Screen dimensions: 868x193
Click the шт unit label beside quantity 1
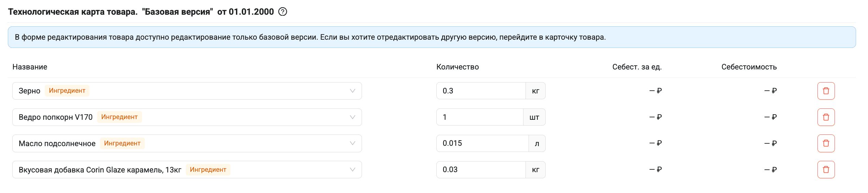[534, 117]
